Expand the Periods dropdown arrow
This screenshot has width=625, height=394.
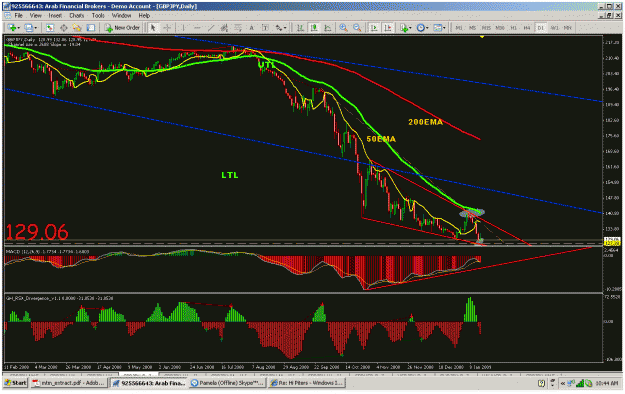tap(427, 28)
